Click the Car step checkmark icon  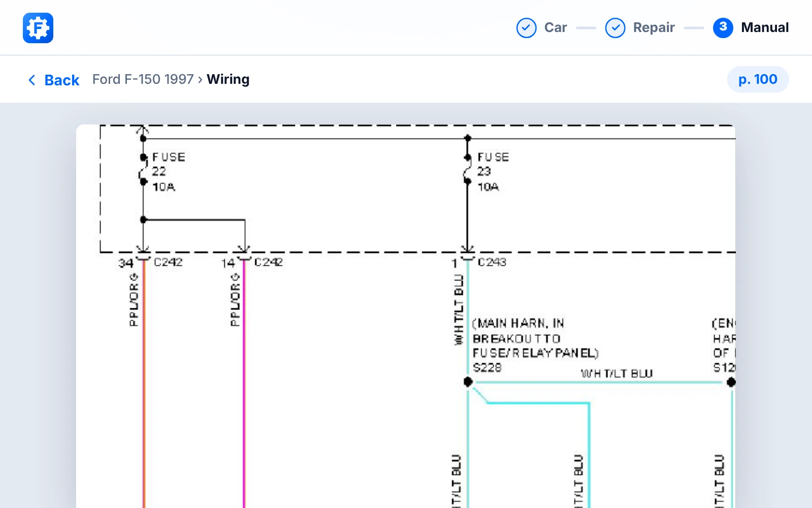(526, 28)
